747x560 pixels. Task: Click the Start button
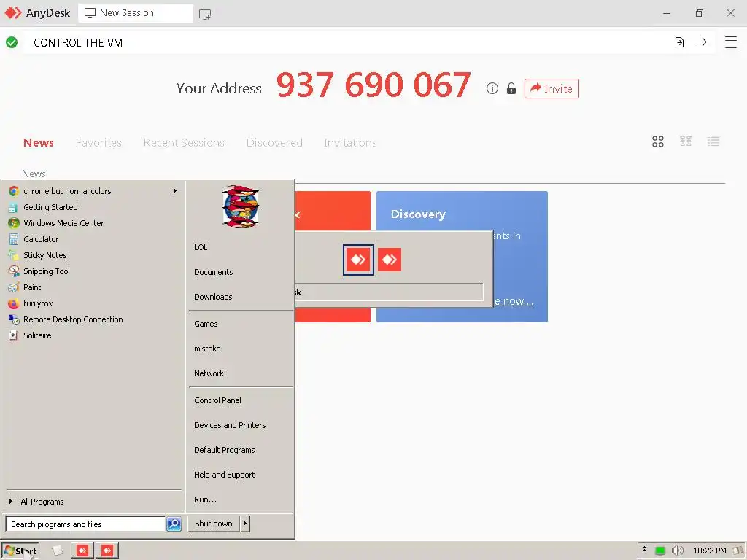[x=20, y=551]
